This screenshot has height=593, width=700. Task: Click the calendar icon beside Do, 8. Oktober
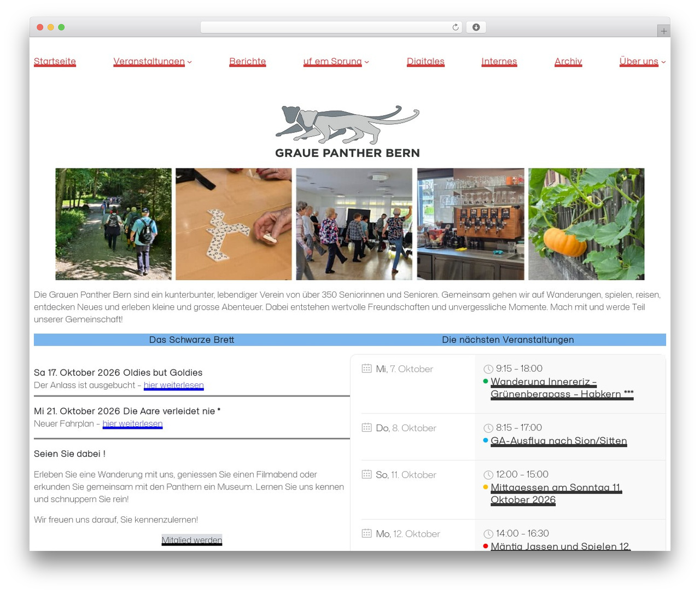366,428
